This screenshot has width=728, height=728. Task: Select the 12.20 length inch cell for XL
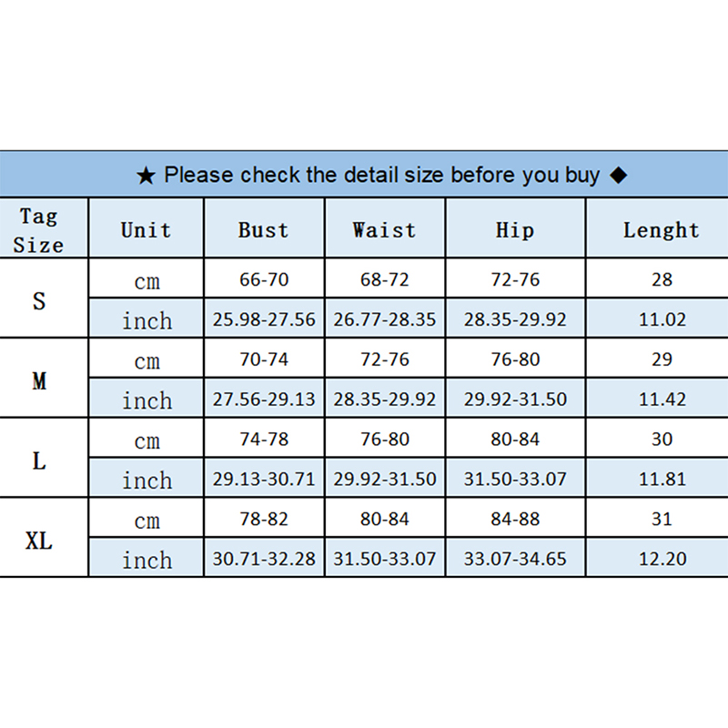click(x=662, y=559)
